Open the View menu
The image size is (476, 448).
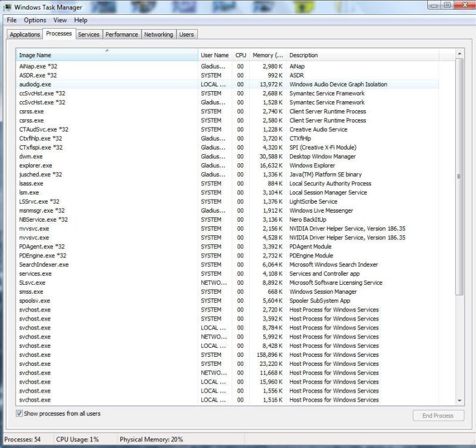[x=60, y=20]
